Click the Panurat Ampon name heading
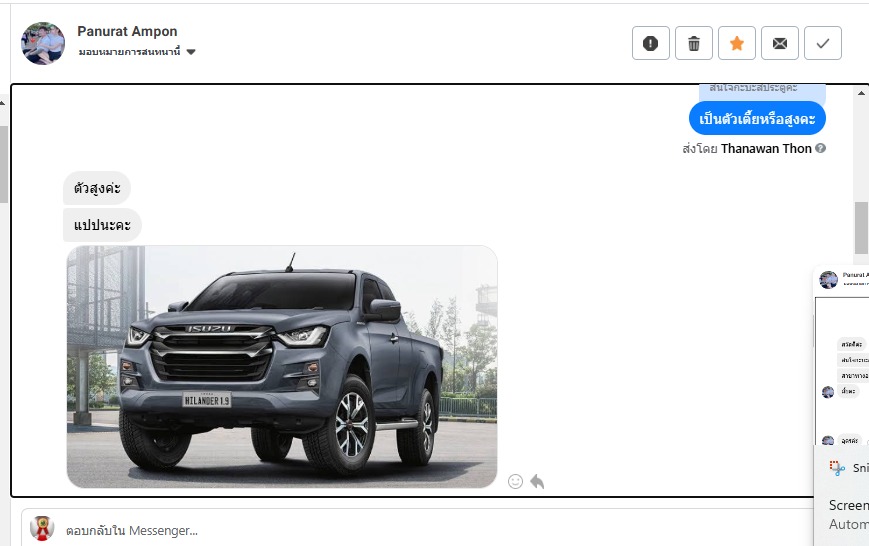869x546 pixels. point(127,32)
